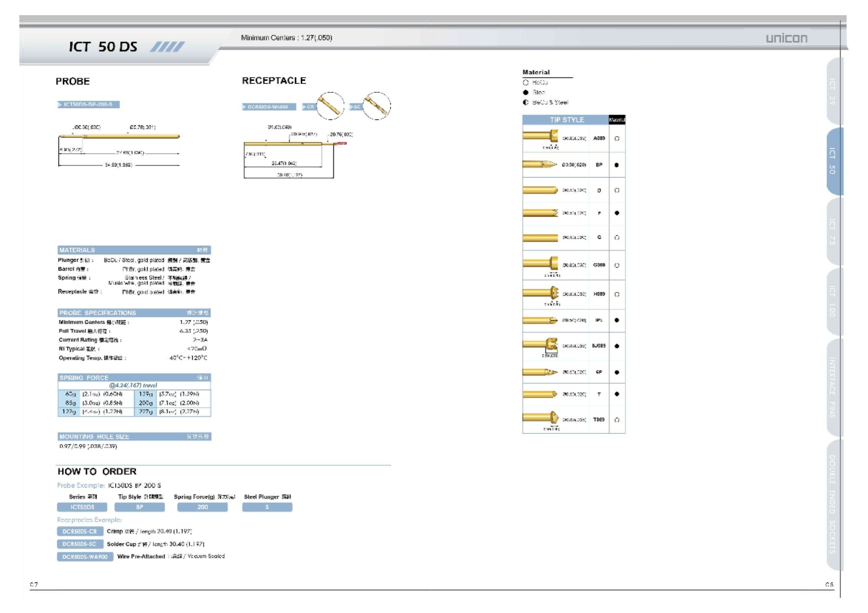Click the SC solder cup circular image
This screenshot has height=613, width=868.
tap(376, 106)
